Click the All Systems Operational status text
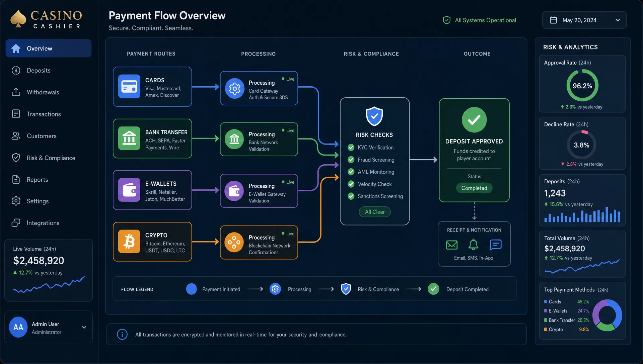The width and height of the screenshot is (643, 364). (485, 20)
